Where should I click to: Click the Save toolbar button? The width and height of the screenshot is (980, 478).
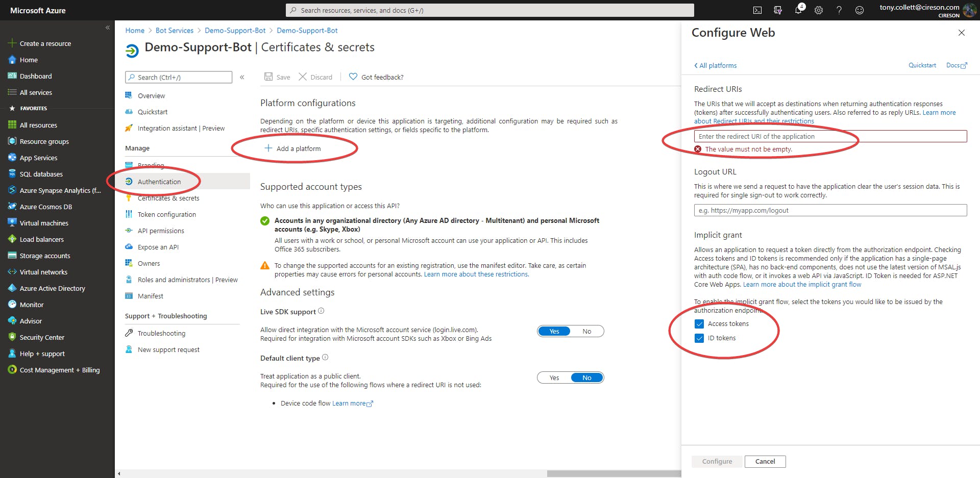tap(277, 77)
